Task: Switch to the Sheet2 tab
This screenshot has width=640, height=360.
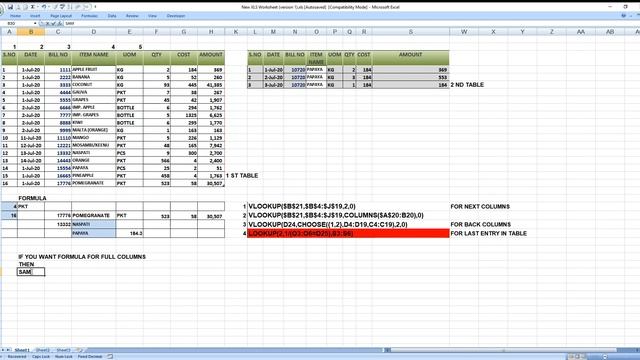Action: [x=42, y=350]
